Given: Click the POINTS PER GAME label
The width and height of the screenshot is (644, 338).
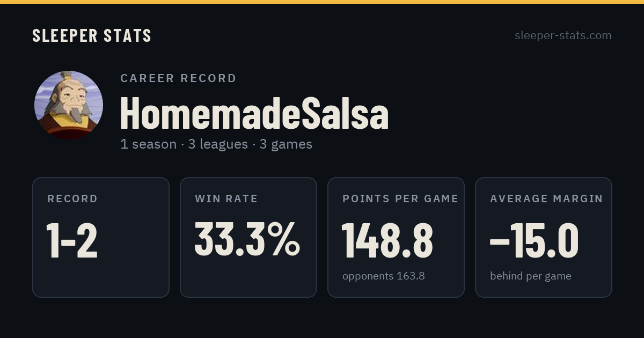Looking at the screenshot, I should (x=400, y=199).
